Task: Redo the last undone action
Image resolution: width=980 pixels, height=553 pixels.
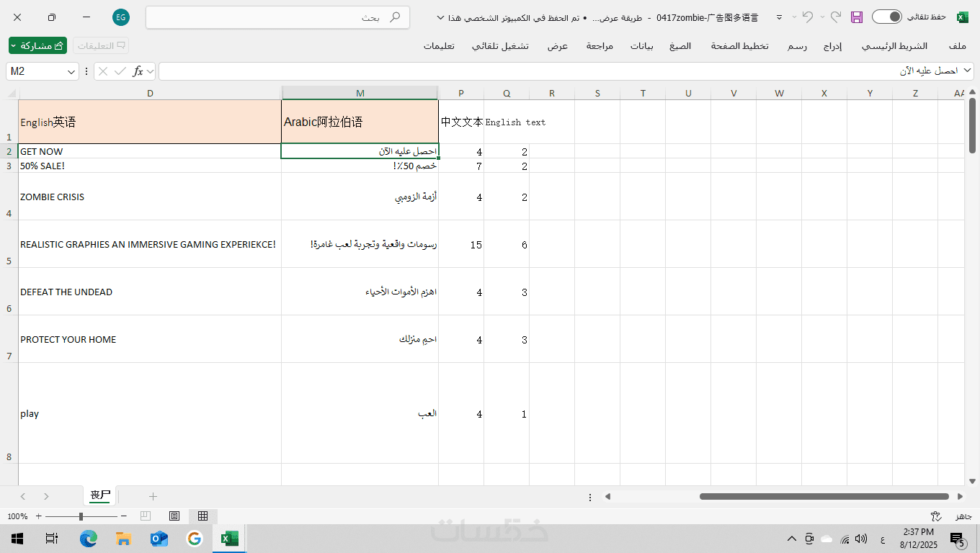Action: 836,17
